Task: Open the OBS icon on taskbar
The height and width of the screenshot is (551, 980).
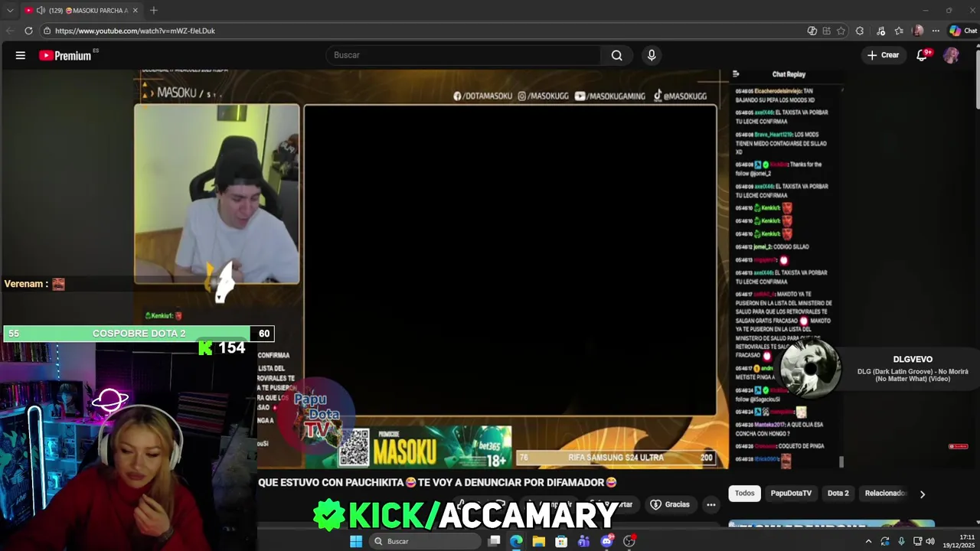Action: [629, 541]
